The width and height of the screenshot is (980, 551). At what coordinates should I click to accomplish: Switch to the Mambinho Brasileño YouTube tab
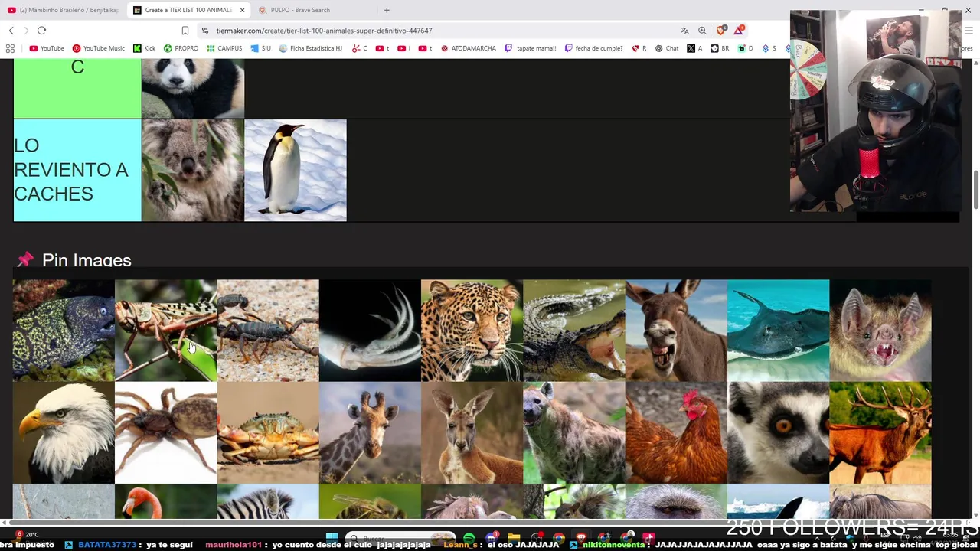tap(64, 10)
